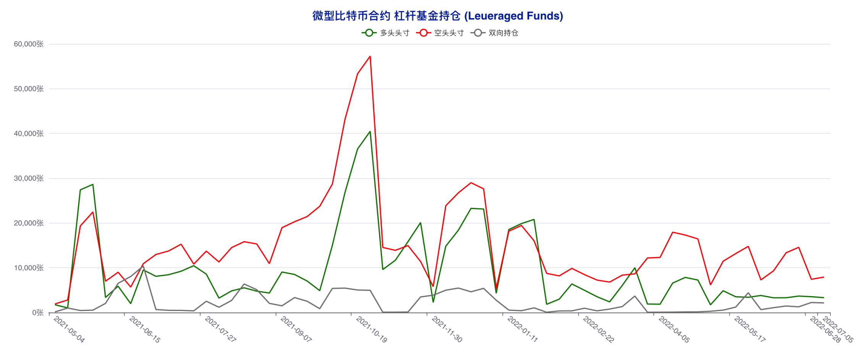The width and height of the screenshot is (868, 351).
Task: Click the 2021-11-30 date label
Action: (447, 330)
